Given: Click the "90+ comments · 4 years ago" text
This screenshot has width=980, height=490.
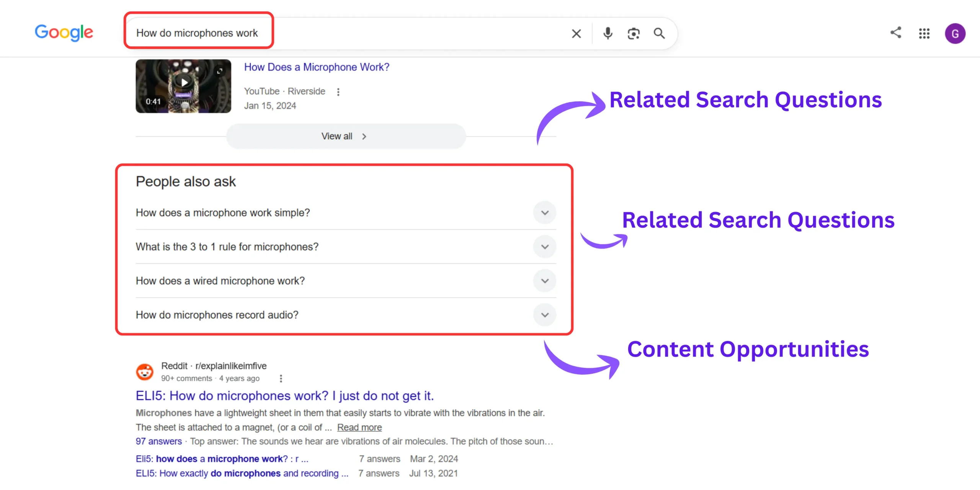Looking at the screenshot, I should pos(210,379).
